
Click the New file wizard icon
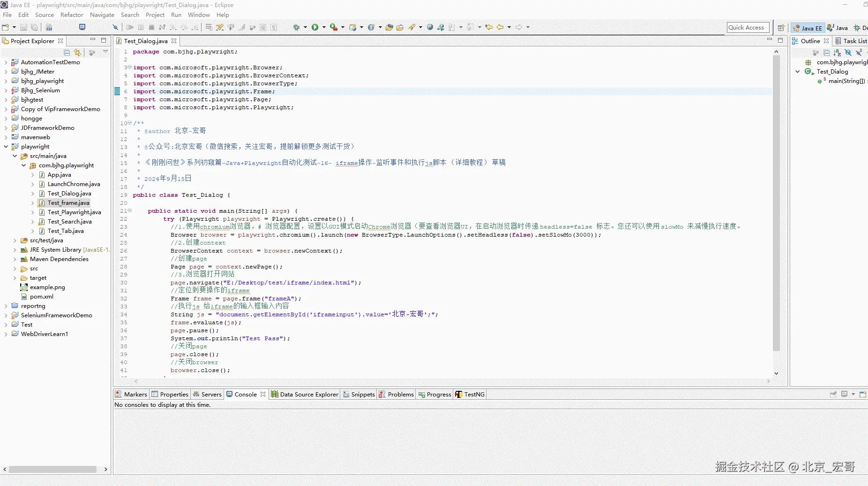pos(6,27)
